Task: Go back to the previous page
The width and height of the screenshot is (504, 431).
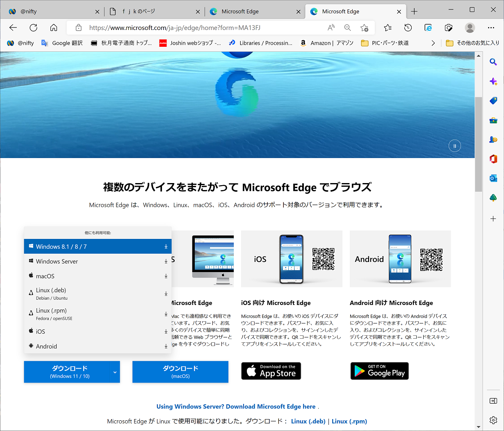Action: 13,28
